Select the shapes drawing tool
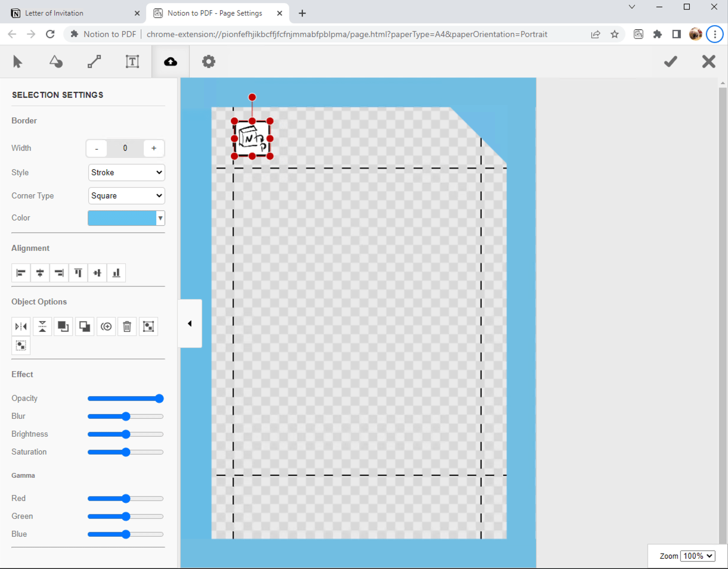728x569 pixels. point(55,61)
